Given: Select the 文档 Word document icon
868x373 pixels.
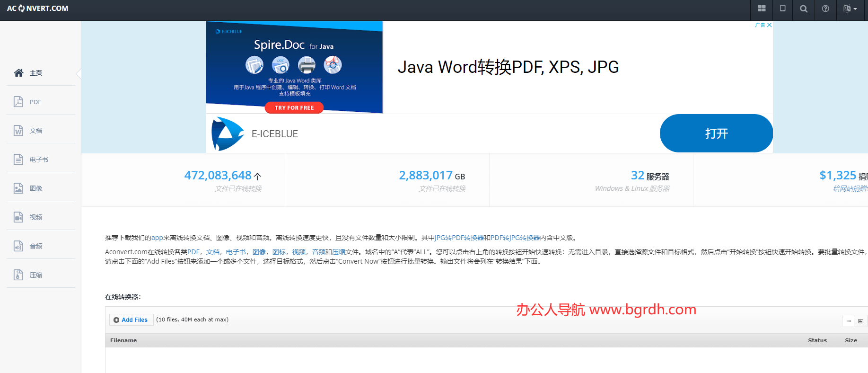Looking at the screenshot, I should tap(18, 131).
